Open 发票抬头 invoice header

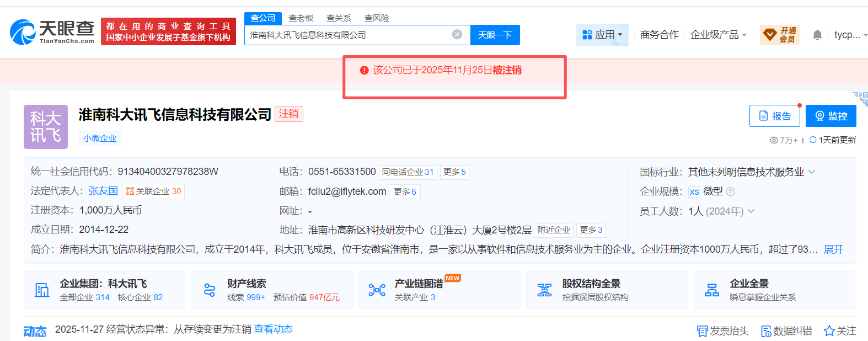(723, 331)
